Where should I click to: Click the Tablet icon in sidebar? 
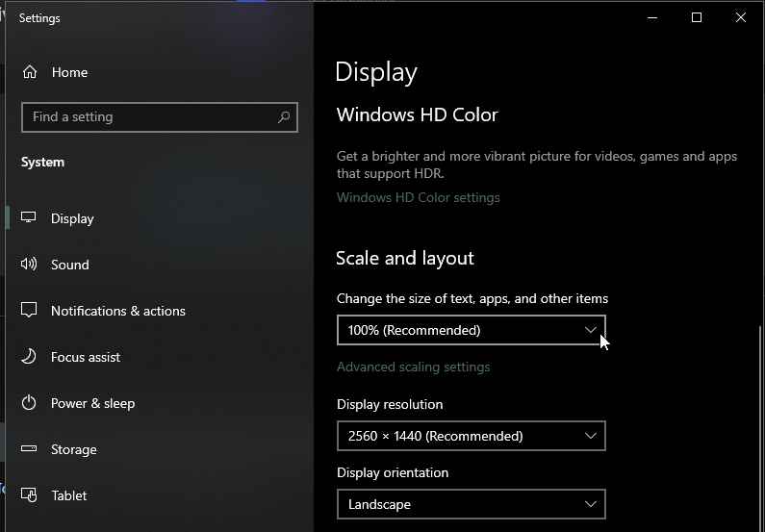point(30,495)
